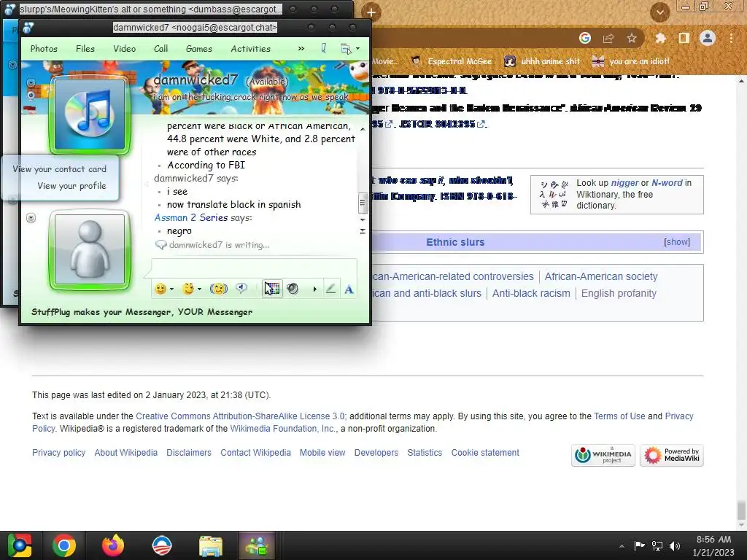Select View your profile
Screen dimensions: 747x560
point(72,186)
